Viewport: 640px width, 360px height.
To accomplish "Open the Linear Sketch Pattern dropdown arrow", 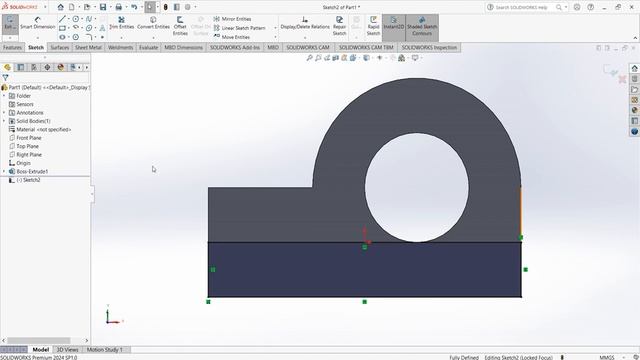I will tap(275, 28).
